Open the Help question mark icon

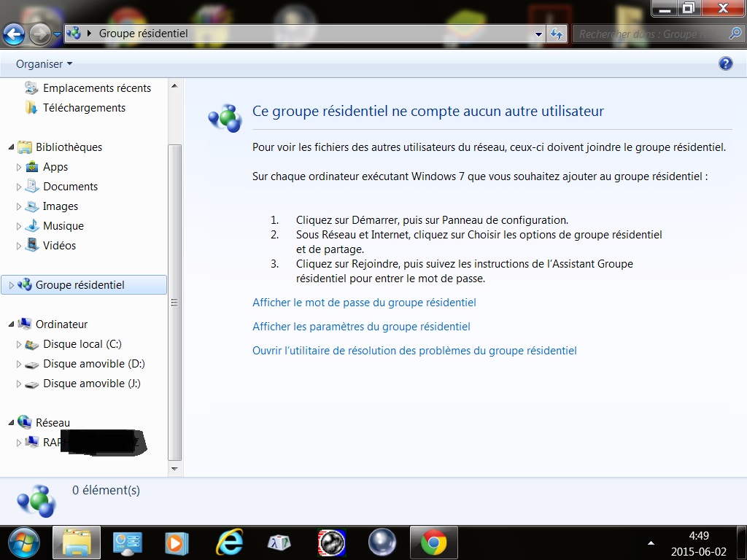click(726, 63)
